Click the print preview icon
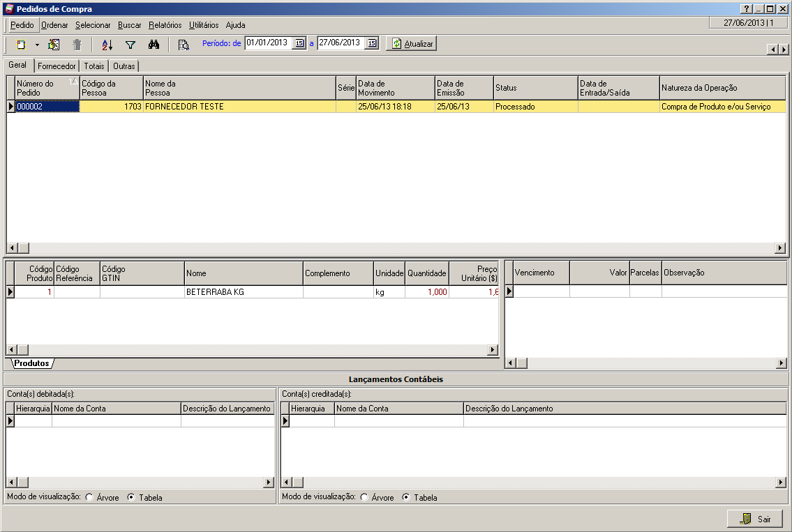This screenshot has width=792, height=532. [184, 44]
